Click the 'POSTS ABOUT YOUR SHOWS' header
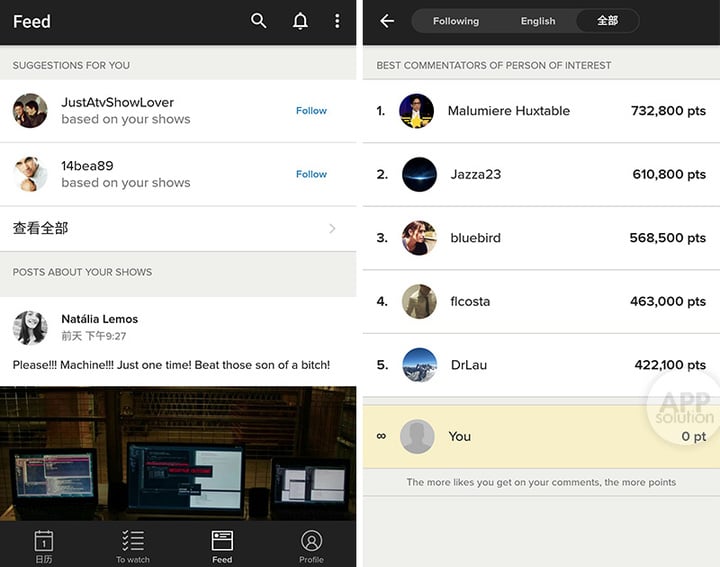The height and width of the screenshot is (567, 720). (x=82, y=272)
